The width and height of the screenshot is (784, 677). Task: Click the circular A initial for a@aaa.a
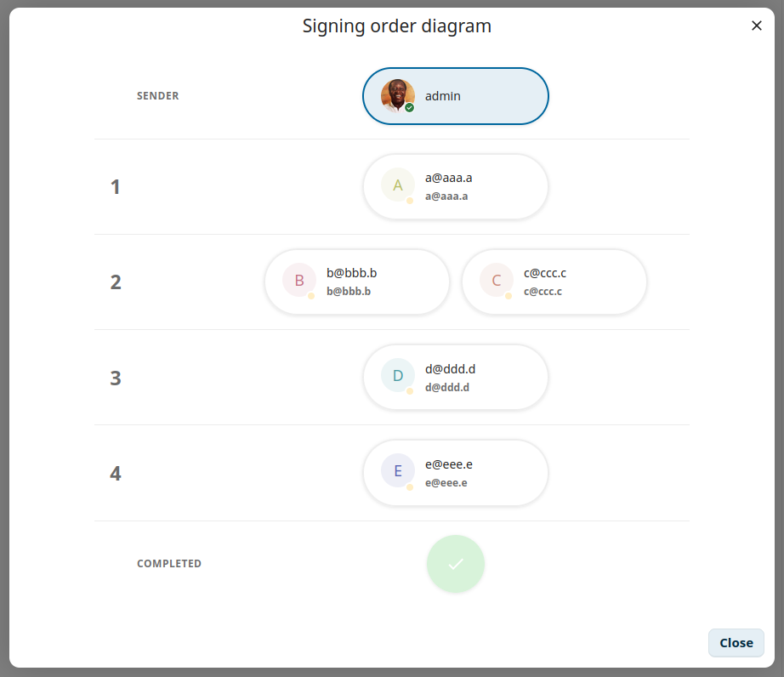click(396, 185)
